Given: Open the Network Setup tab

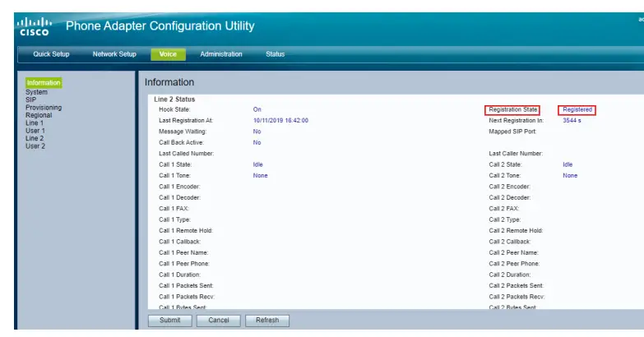Looking at the screenshot, I should coord(114,54).
